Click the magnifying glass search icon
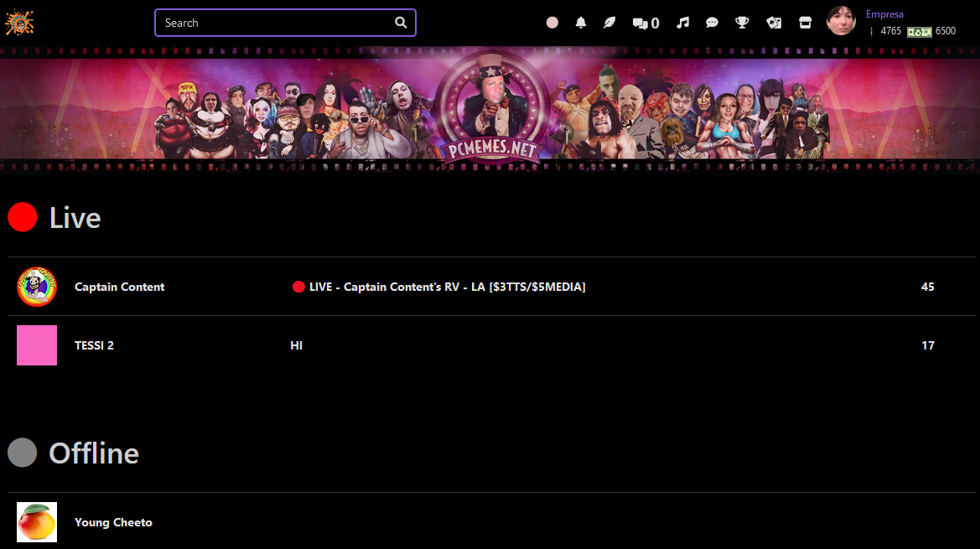The height and width of the screenshot is (549, 980). tap(401, 23)
